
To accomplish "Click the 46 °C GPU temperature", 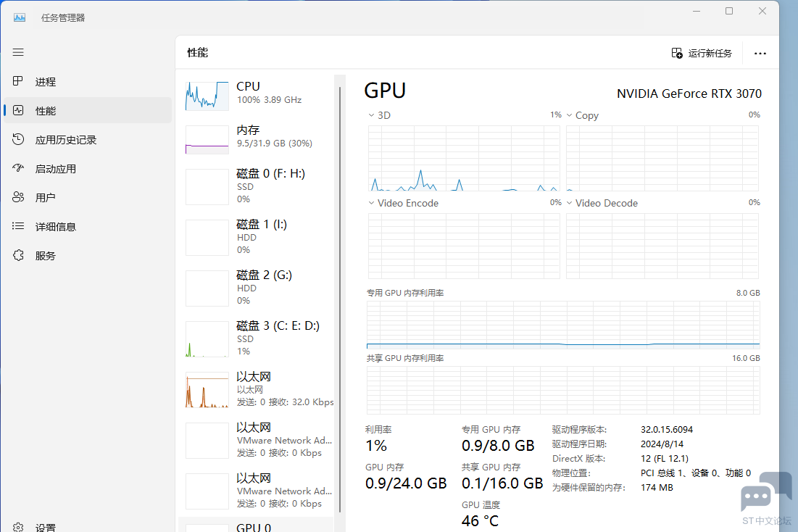I will click(x=480, y=521).
